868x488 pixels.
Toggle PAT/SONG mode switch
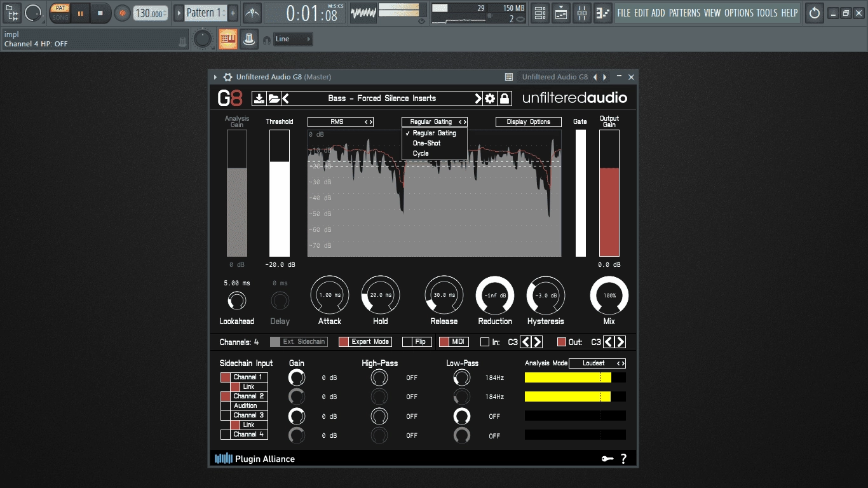(x=60, y=13)
